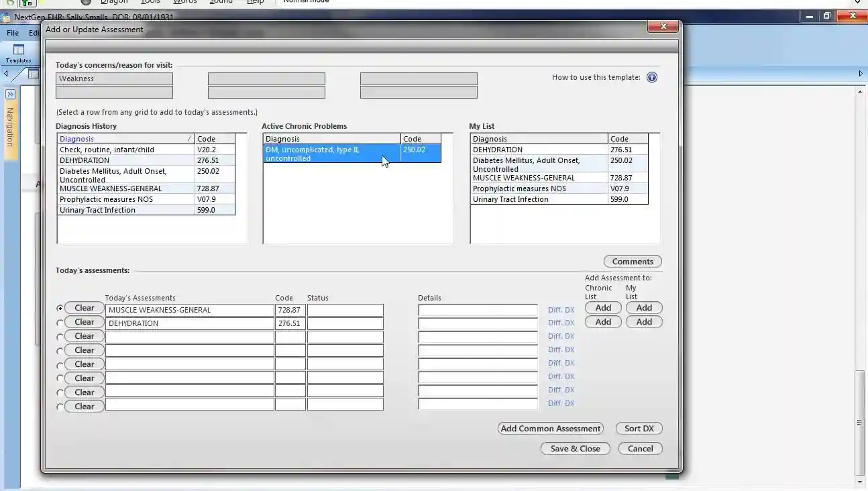Screen dimensions: 868x491
Task: Select the radio button beside DEHYDRATION
Action: click(x=60, y=322)
